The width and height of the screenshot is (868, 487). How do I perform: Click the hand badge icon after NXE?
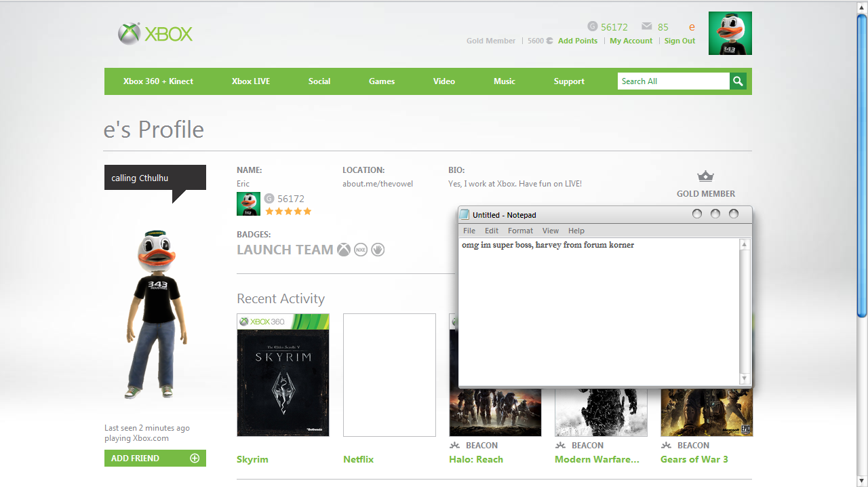click(378, 250)
